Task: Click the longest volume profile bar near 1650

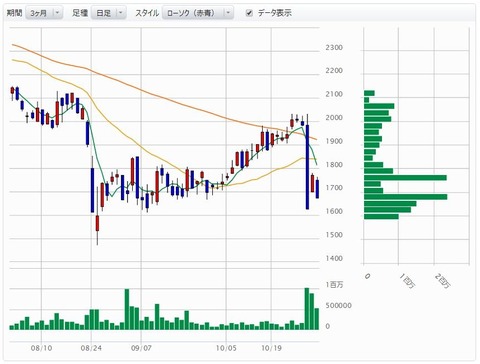Action: point(406,197)
